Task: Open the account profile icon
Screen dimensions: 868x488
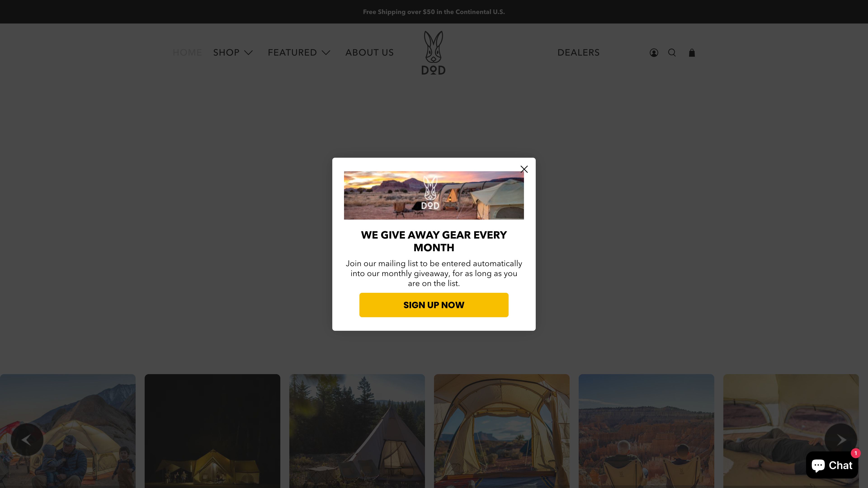Action: click(x=654, y=53)
